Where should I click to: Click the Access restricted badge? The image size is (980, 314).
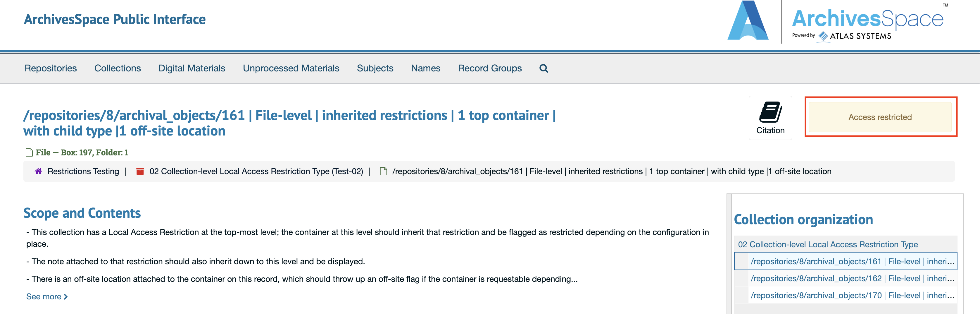point(880,117)
